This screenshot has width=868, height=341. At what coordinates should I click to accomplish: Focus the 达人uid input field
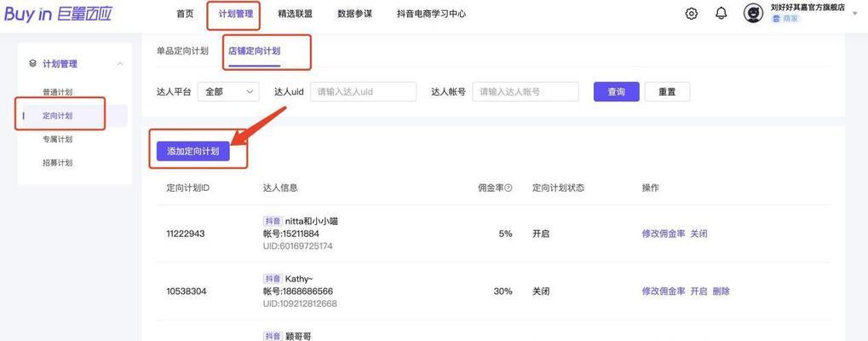[363, 92]
